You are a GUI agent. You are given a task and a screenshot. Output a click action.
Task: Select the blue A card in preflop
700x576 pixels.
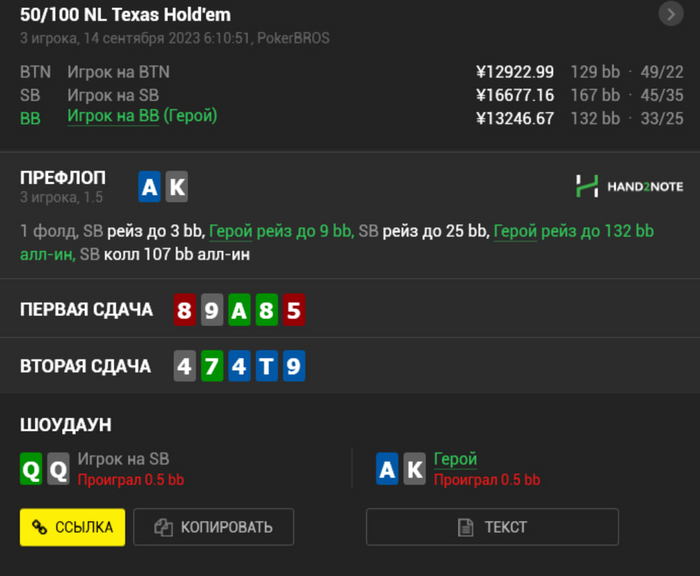click(x=150, y=187)
